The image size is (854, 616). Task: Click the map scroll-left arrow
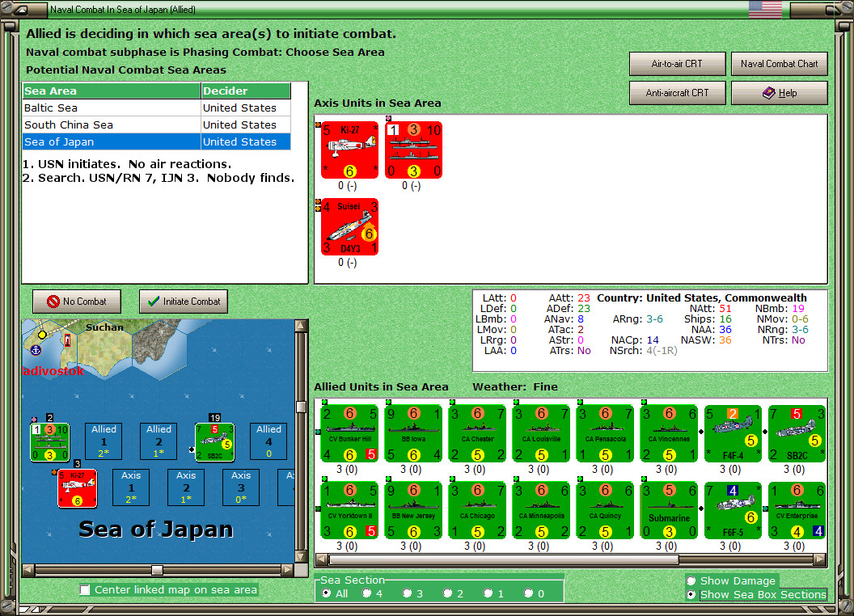[x=28, y=570]
